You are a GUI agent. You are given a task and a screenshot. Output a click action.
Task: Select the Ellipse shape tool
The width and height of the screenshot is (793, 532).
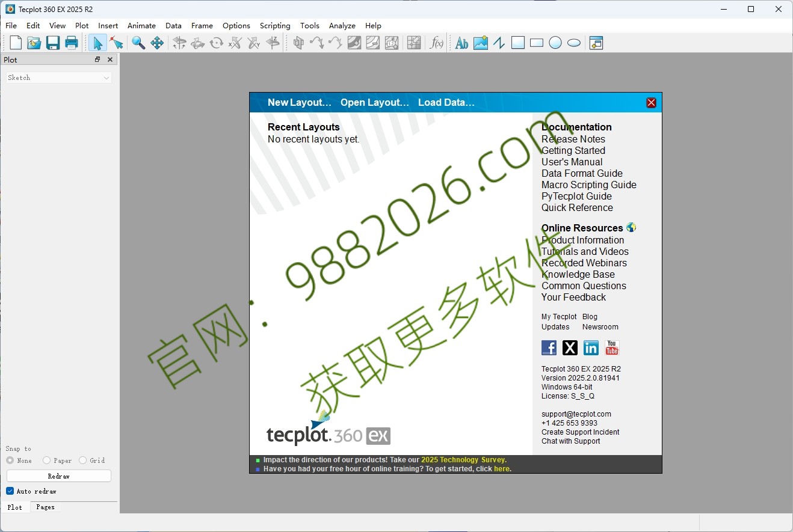[x=574, y=43]
